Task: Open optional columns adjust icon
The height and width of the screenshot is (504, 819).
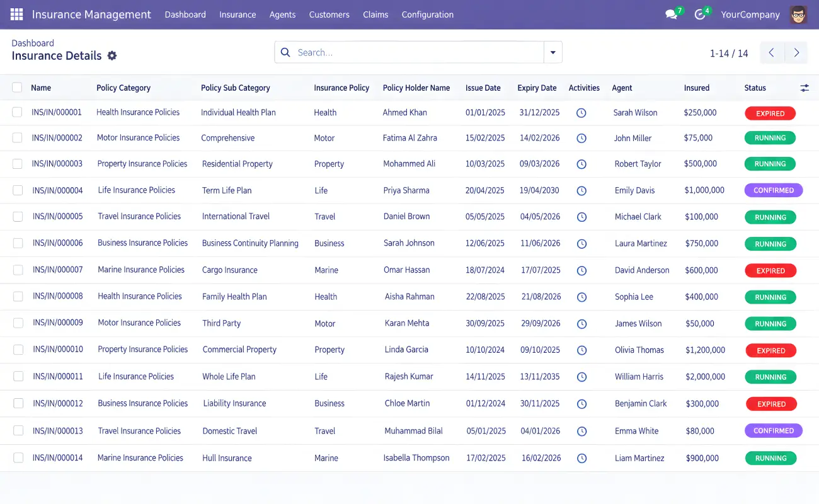Action: (805, 88)
